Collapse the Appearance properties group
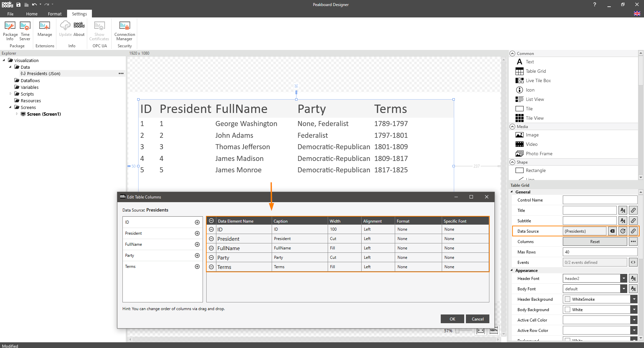 (512, 270)
